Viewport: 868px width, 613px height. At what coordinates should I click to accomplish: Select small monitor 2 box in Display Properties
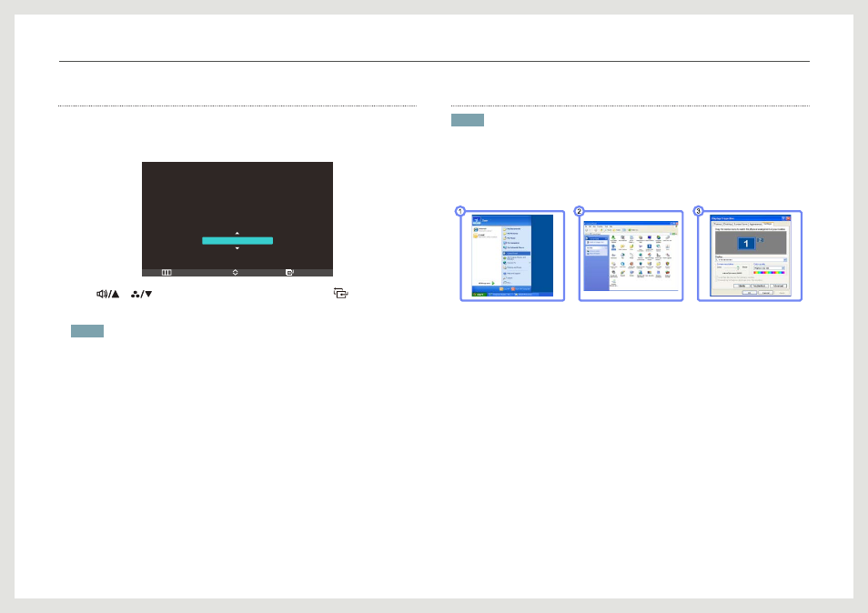click(x=760, y=240)
